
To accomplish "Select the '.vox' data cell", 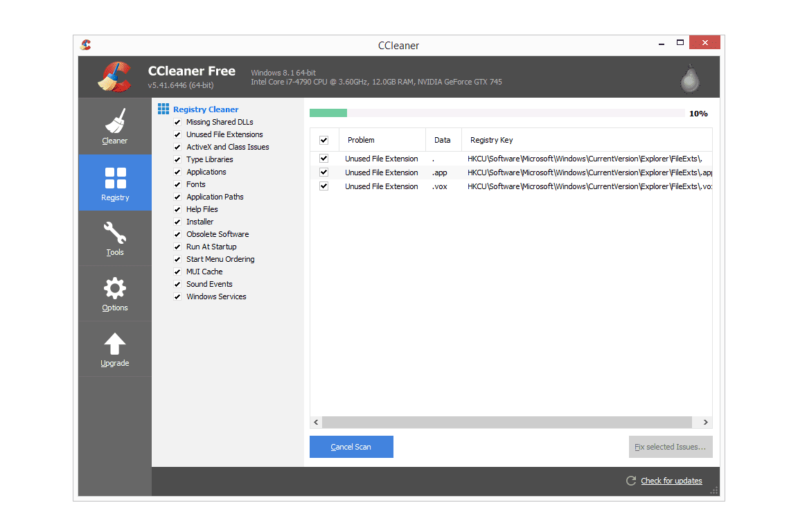I will (x=440, y=186).
